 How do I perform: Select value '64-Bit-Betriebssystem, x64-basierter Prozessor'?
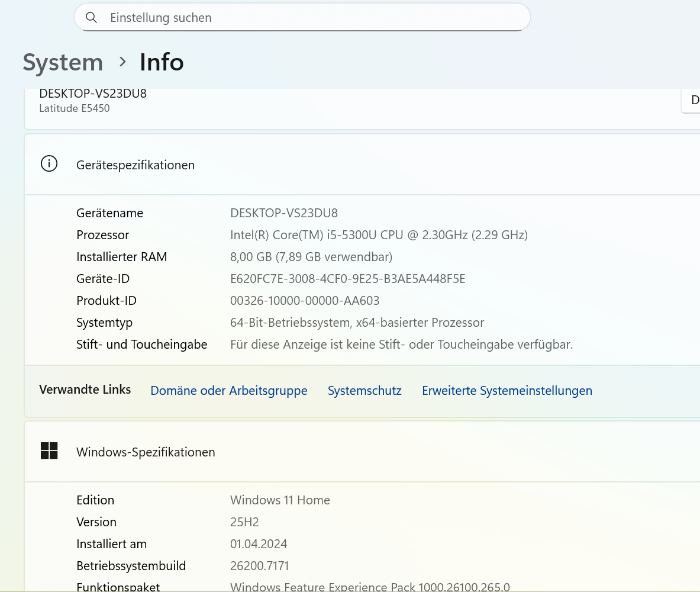tap(357, 323)
